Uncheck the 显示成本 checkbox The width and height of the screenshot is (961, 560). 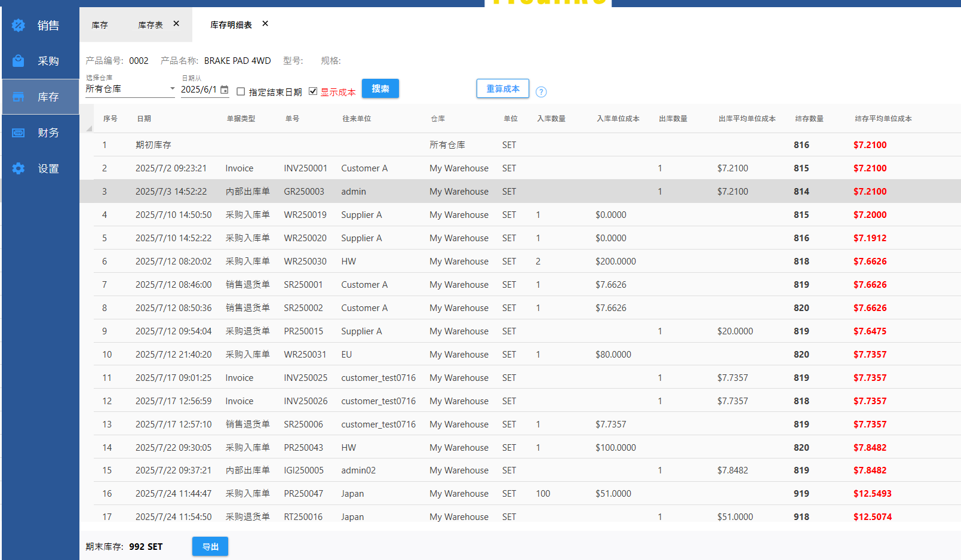313,91
